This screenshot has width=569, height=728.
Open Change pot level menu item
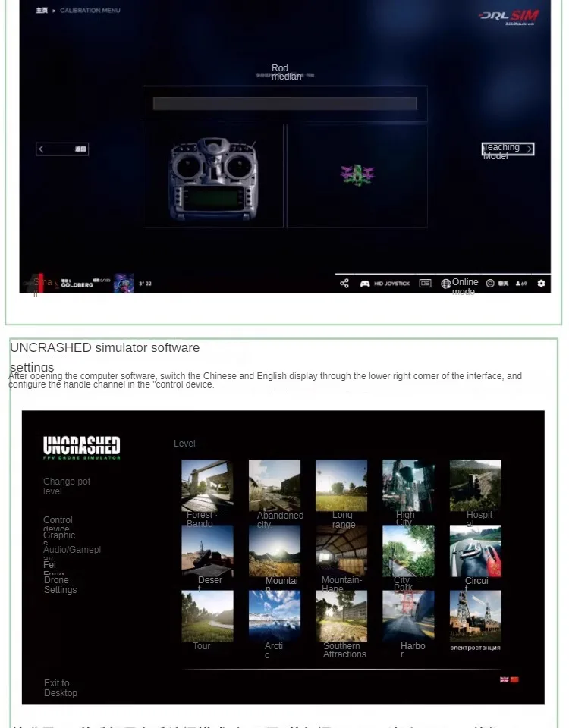67,486
